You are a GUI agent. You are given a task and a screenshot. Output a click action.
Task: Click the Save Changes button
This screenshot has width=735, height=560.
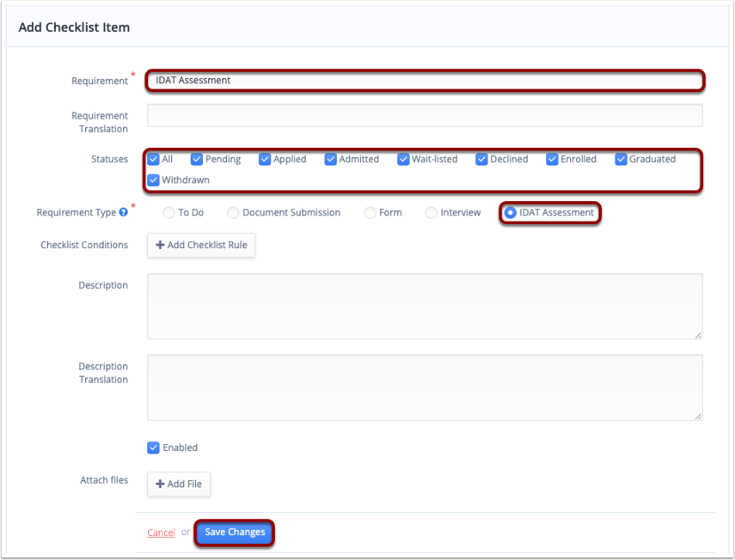(x=235, y=533)
